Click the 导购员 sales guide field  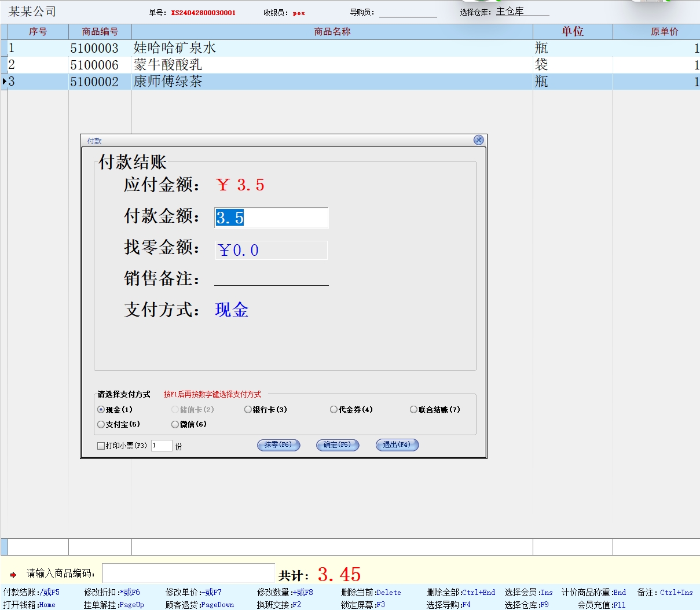click(x=408, y=12)
